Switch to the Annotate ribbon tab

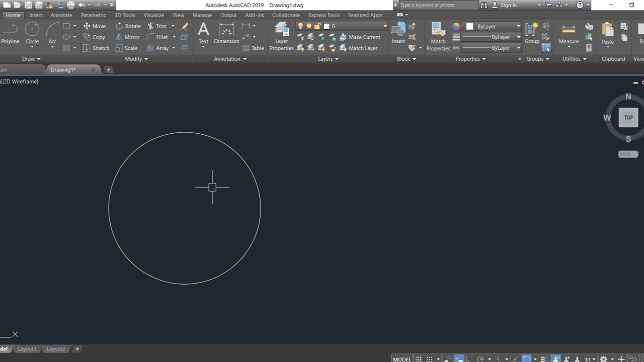point(61,15)
